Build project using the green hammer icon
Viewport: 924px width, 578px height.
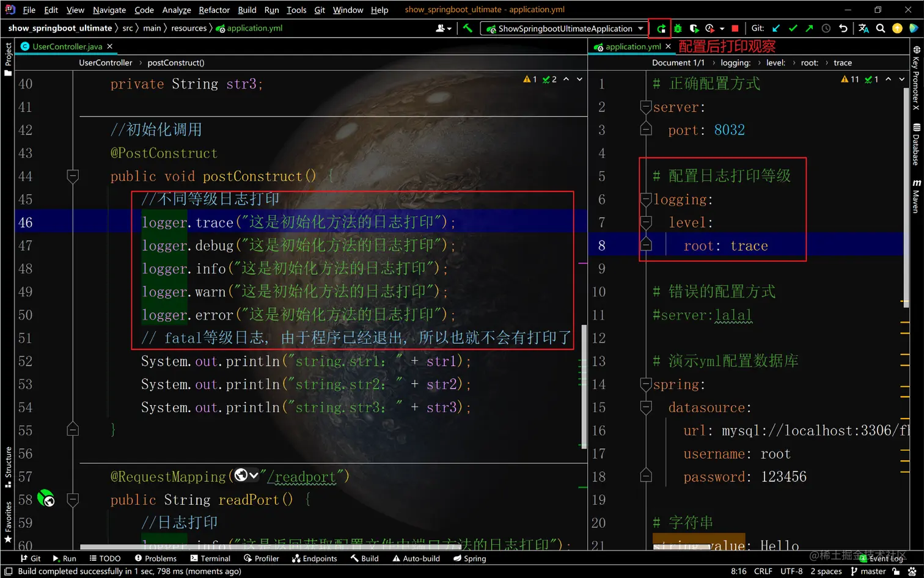click(468, 28)
